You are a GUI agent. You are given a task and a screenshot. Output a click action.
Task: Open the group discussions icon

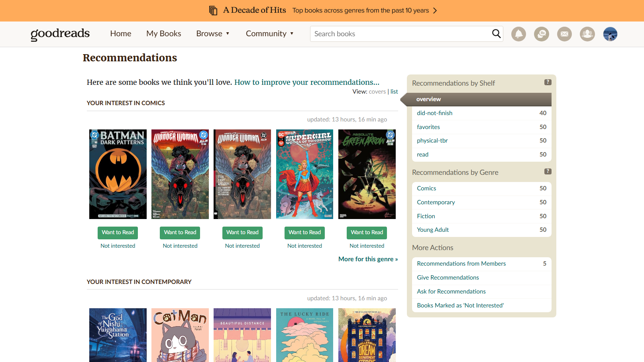pyautogui.click(x=542, y=34)
